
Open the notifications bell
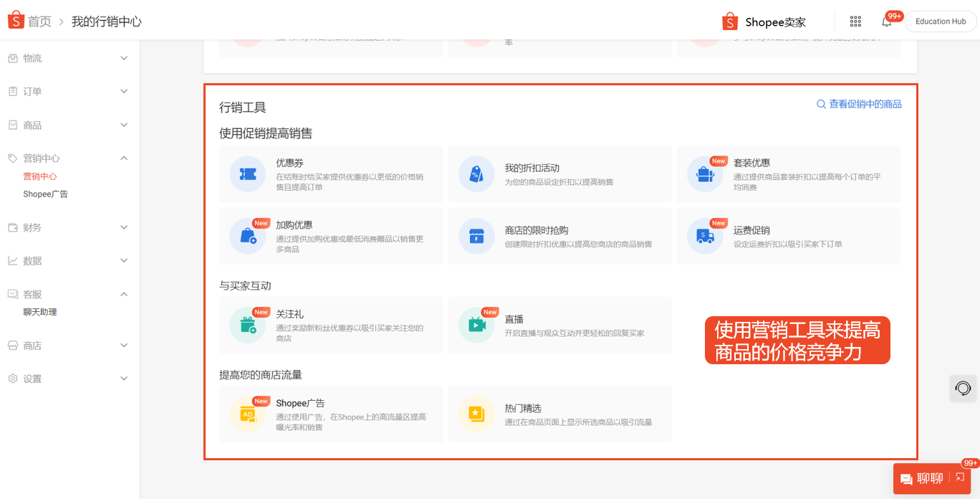tap(886, 22)
